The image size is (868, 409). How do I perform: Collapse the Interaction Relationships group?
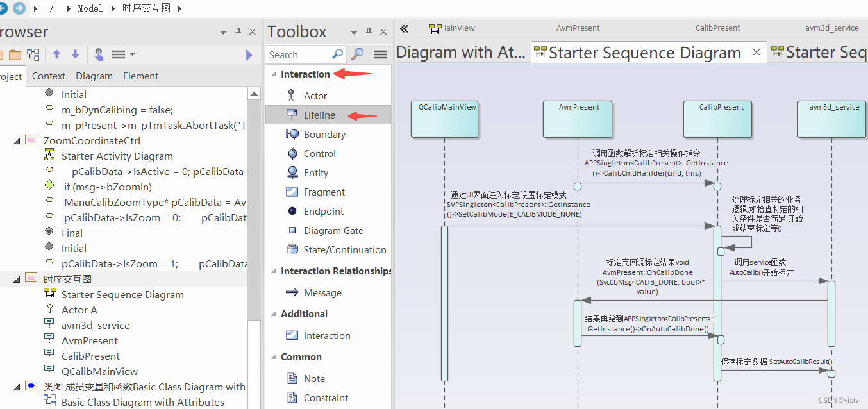272,271
